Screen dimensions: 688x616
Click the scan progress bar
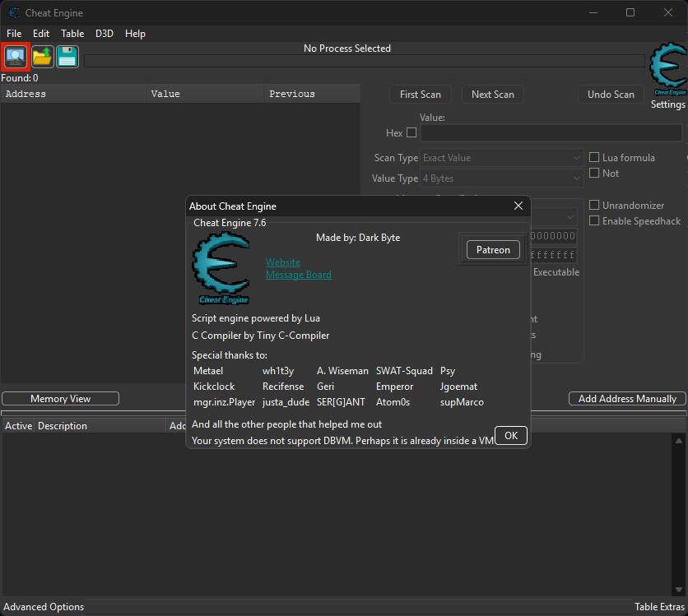[x=365, y=61]
